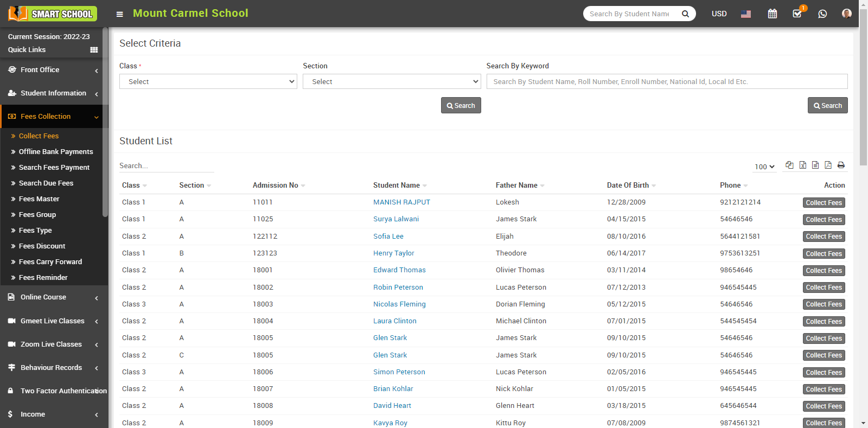868x428 pixels.
Task: Click the Search By Keyword field
Action: [666, 81]
